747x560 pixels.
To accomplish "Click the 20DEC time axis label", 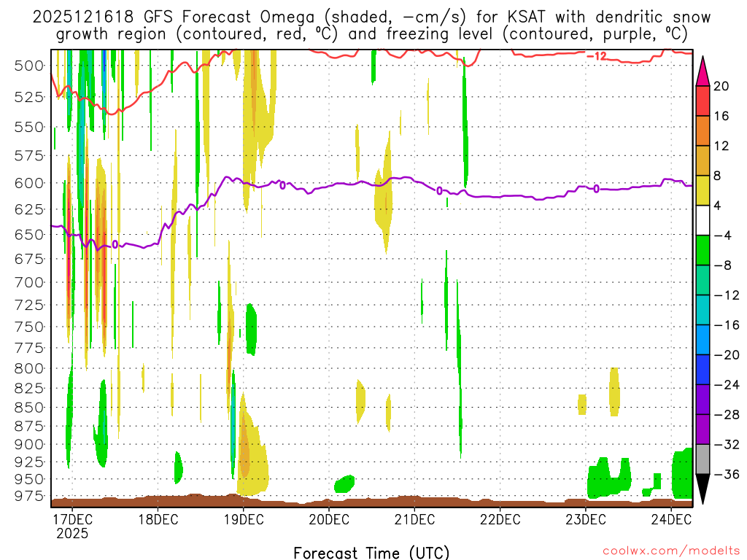I will click(329, 519).
